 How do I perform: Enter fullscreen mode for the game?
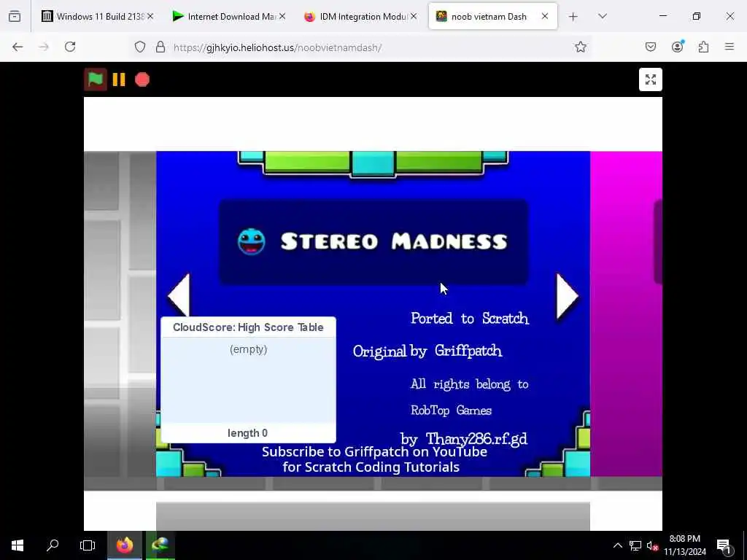[x=650, y=79]
